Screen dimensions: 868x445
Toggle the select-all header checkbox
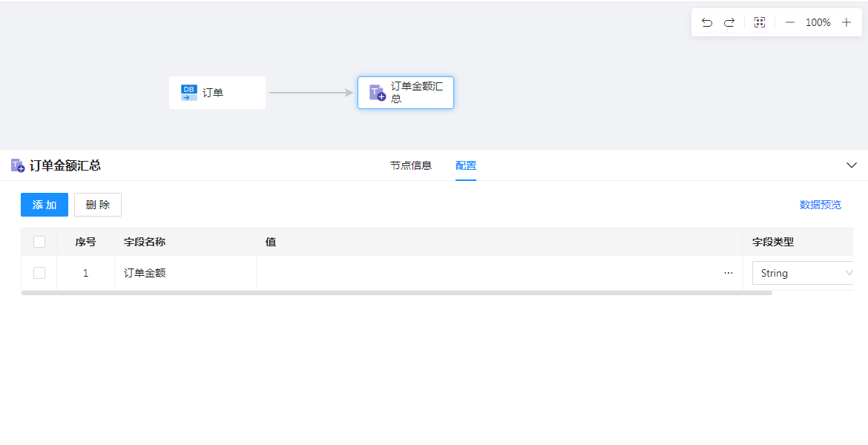[39, 242]
